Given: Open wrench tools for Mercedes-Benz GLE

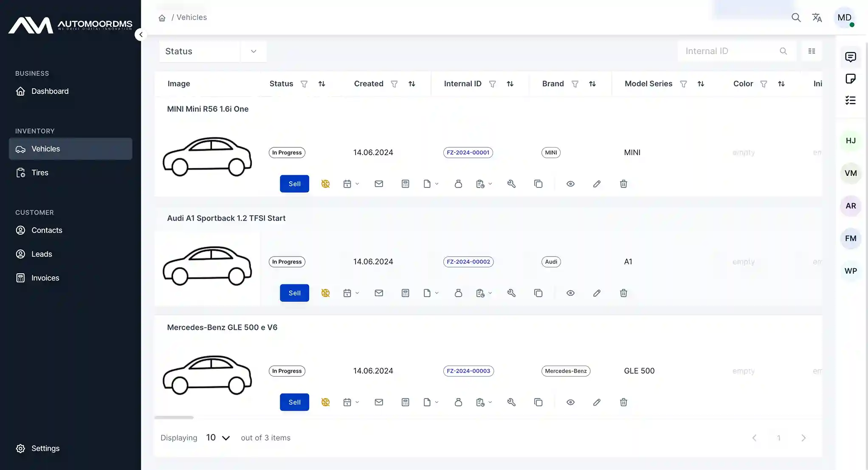Looking at the screenshot, I should click(511, 402).
